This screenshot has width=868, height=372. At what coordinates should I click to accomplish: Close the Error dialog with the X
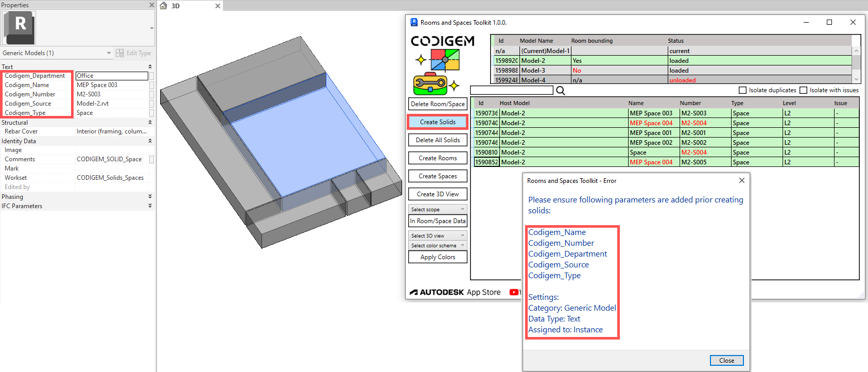pos(742,180)
